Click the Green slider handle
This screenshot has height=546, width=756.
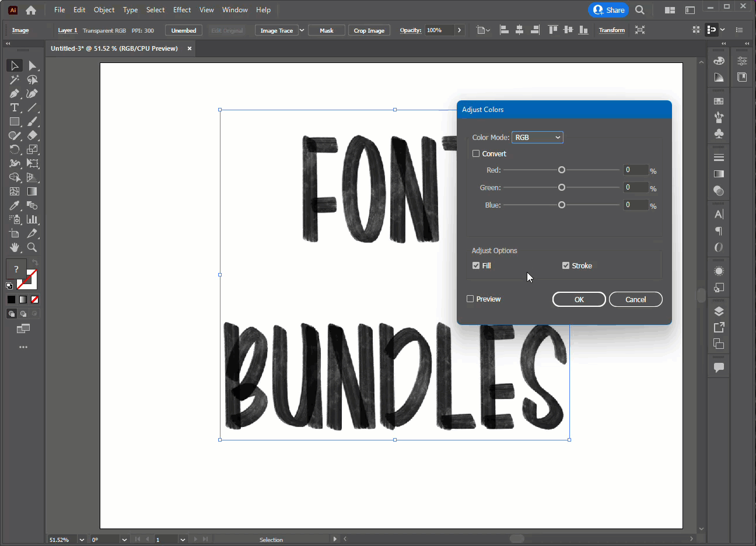(562, 187)
